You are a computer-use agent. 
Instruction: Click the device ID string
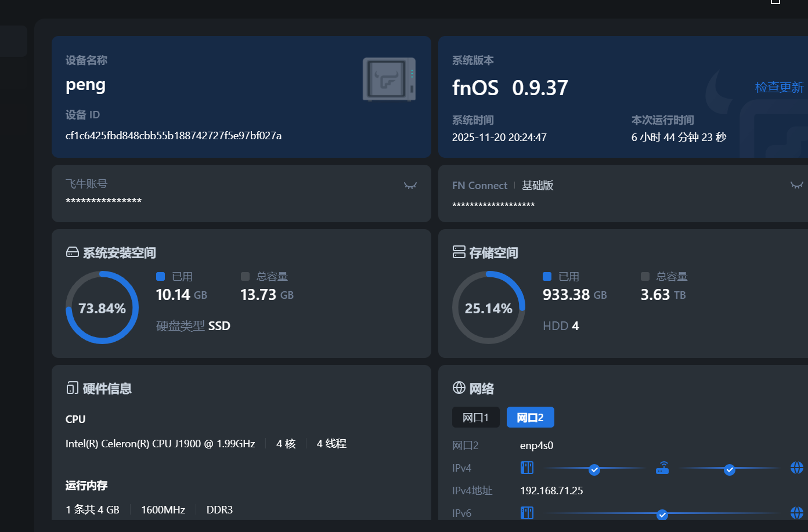tap(174, 136)
